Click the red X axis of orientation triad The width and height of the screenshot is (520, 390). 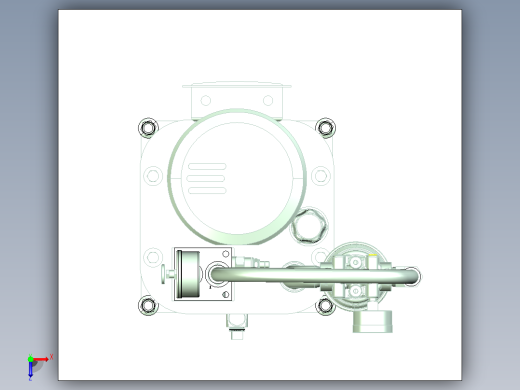coord(41,359)
